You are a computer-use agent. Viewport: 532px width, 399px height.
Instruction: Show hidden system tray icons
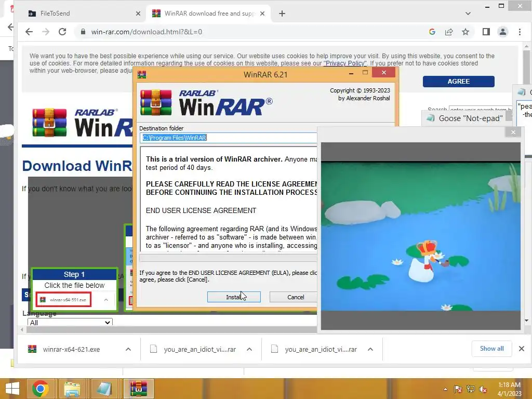(x=445, y=389)
